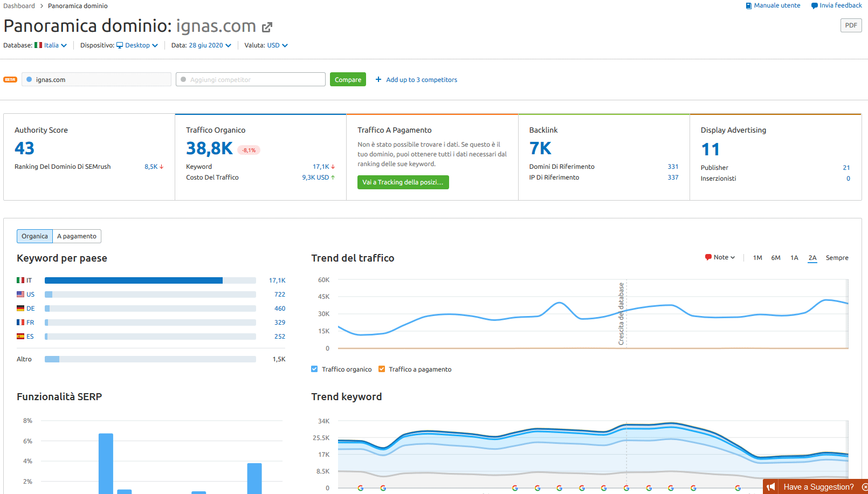
Task: Click FR keyword count 329
Action: (x=280, y=323)
